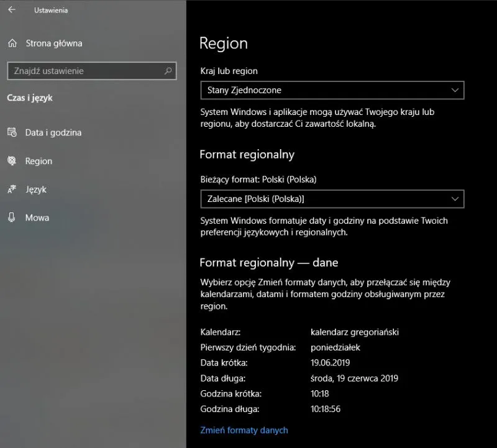497x448 pixels.
Task: Click the home icon next to Strona główna
Action: point(13,43)
